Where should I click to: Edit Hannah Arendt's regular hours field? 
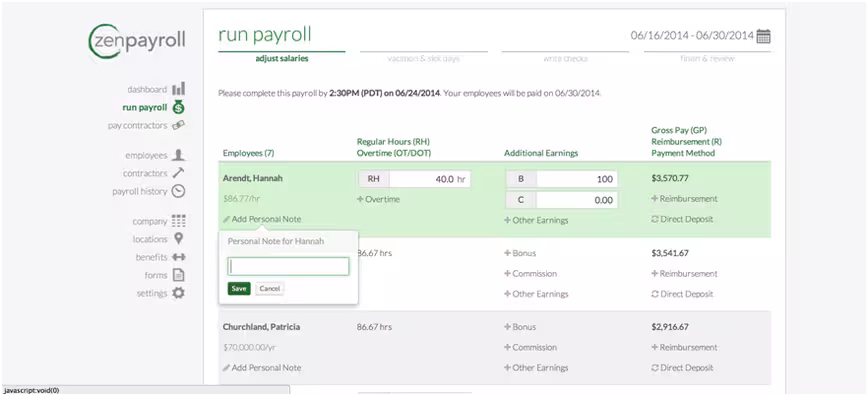pos(430,179)
